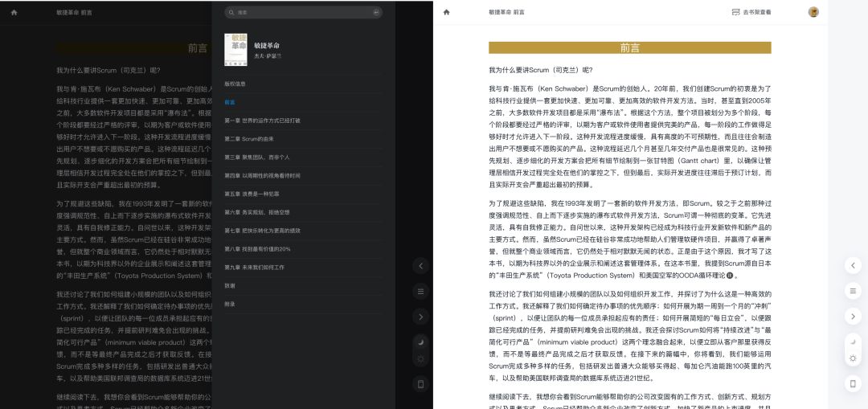Click the gold 前言 heading banner in light reader
Screen dimensions: 868x409
630,48
